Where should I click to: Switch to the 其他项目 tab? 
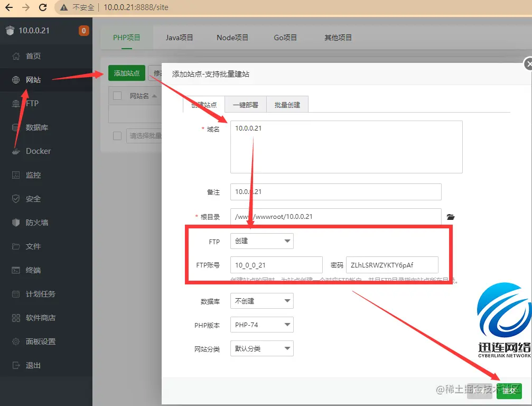338,38
